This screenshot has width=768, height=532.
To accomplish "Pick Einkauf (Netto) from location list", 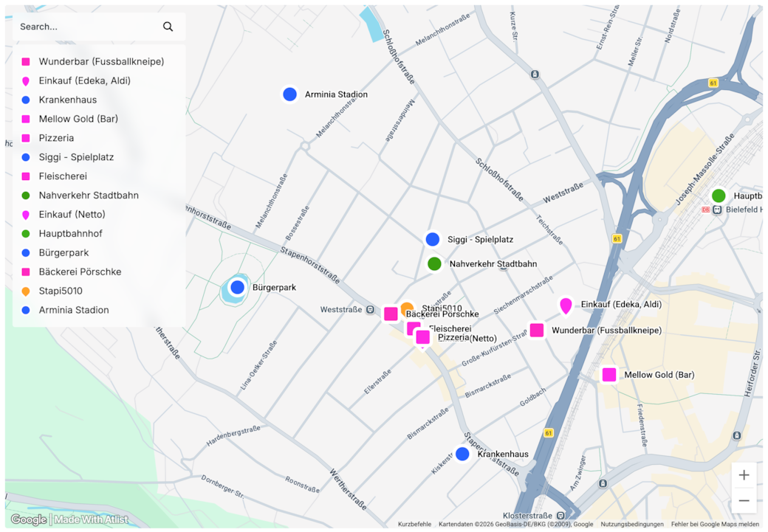I will click(x=72, y=215).
